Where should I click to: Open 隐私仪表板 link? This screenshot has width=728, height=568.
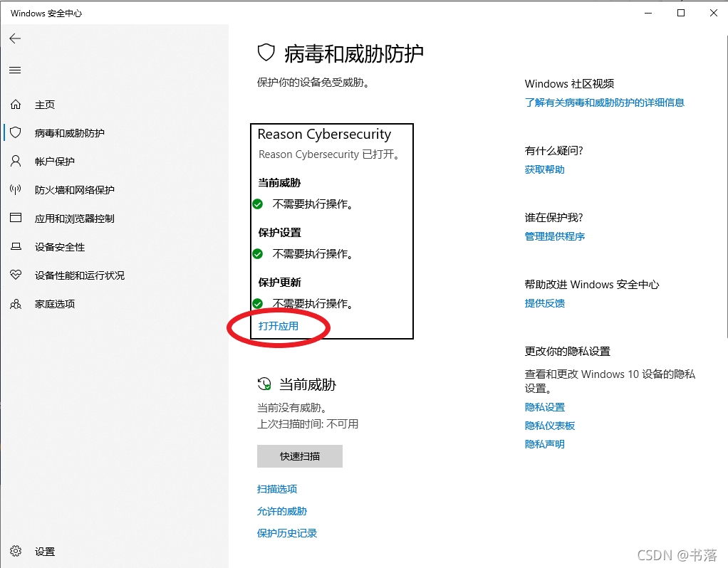tap(550, 426)
